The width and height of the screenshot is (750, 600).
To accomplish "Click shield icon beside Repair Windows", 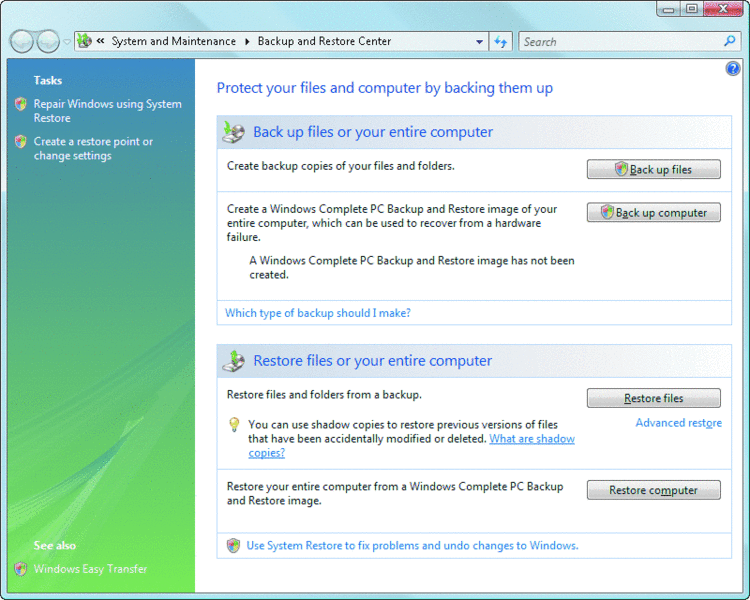I will [21, 104].
